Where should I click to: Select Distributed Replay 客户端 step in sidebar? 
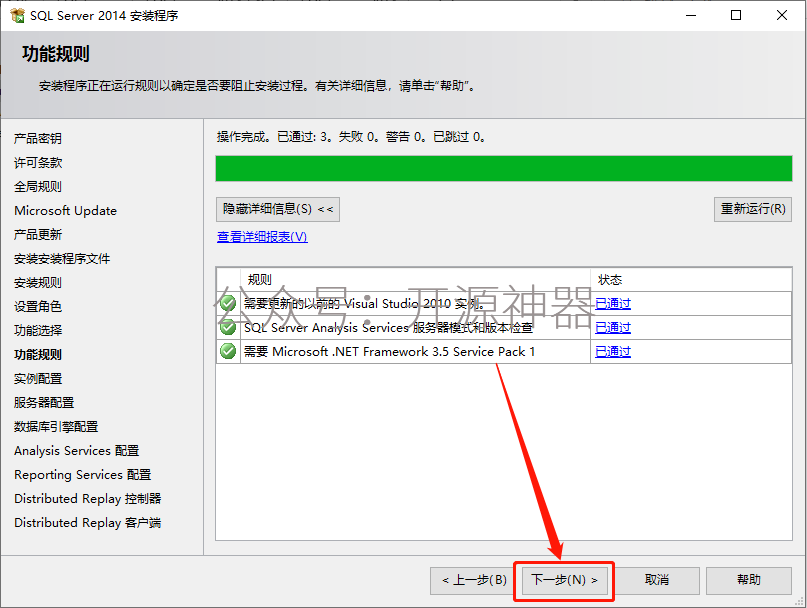pos(87,523)
